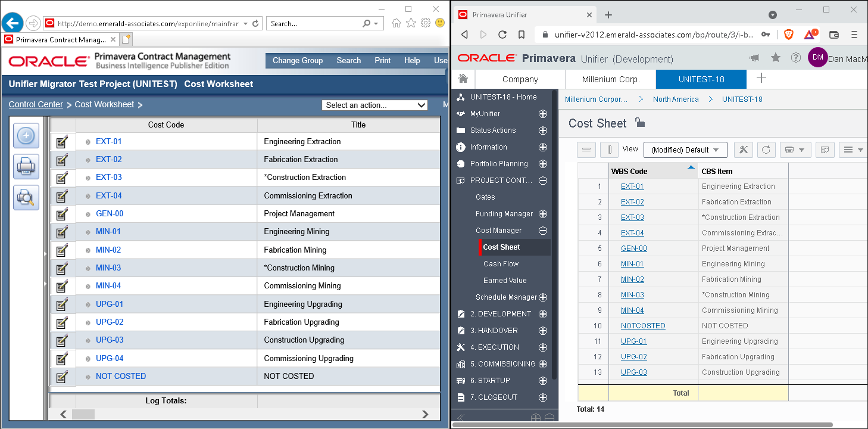This screenshot has height=429, width=868.
Task: Open the (Modified) Default view dropdown
Action: [x=685, y=150]
